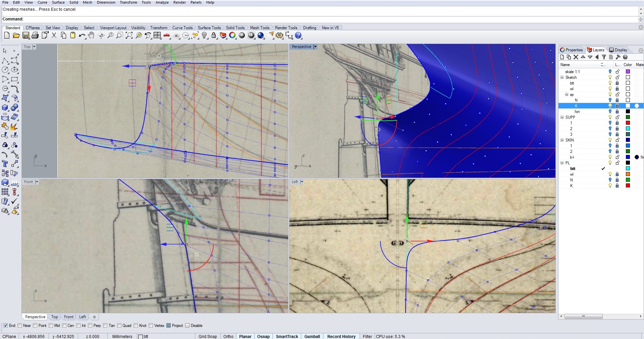Click the Save file icon
Viewport: 644px width, 339px height.
click(26, 36)
